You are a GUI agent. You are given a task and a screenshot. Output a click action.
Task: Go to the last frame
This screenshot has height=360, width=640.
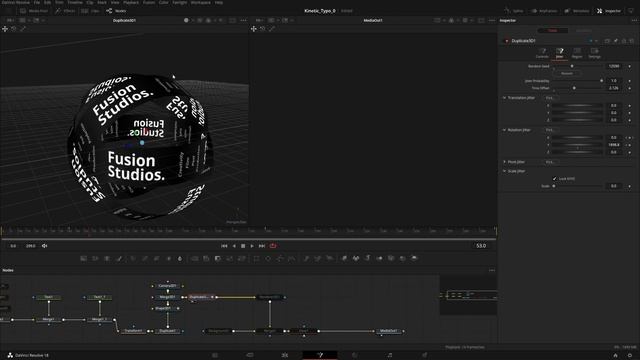click(262, 246)
